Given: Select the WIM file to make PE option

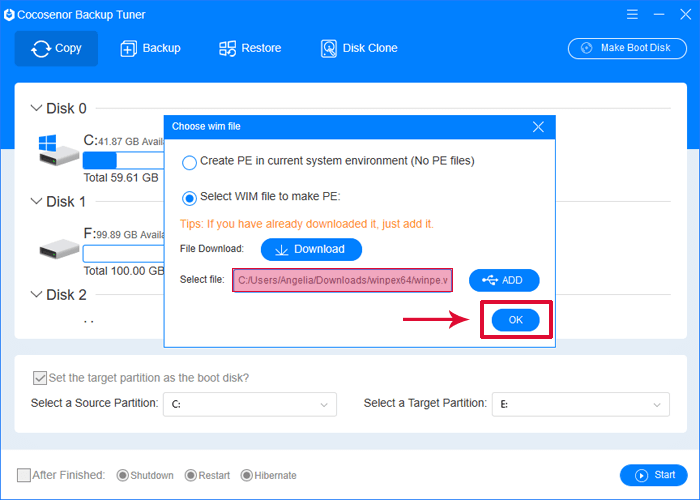Looking at the screenshot, I should pyautogui.click(x=189, y=198).
